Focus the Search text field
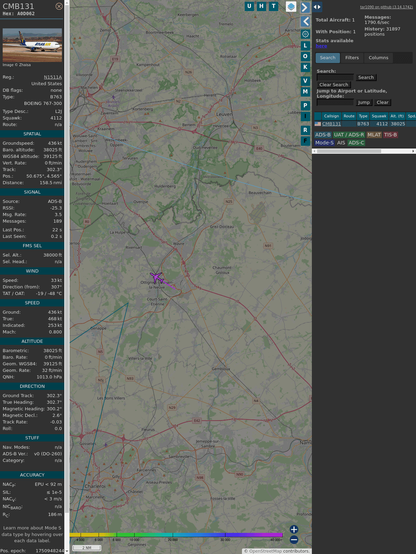 pyautogui.click(x=335, y=77)
